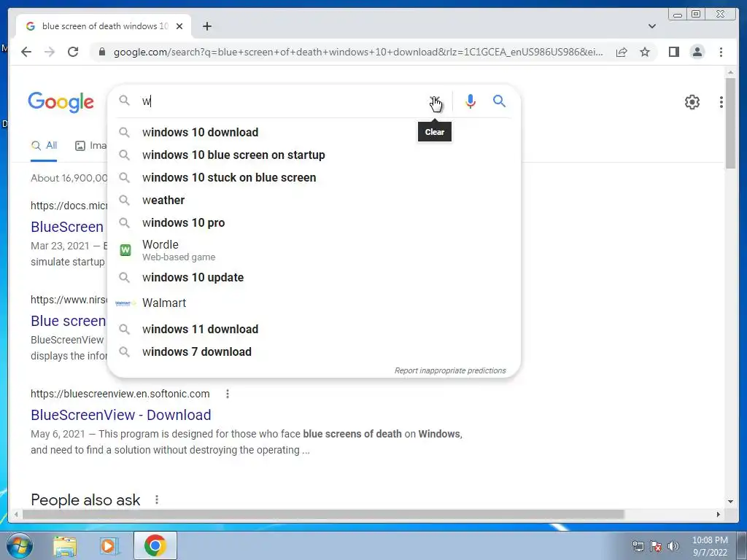Select suggestion 'windows 10 pro'

coord(314,223)
